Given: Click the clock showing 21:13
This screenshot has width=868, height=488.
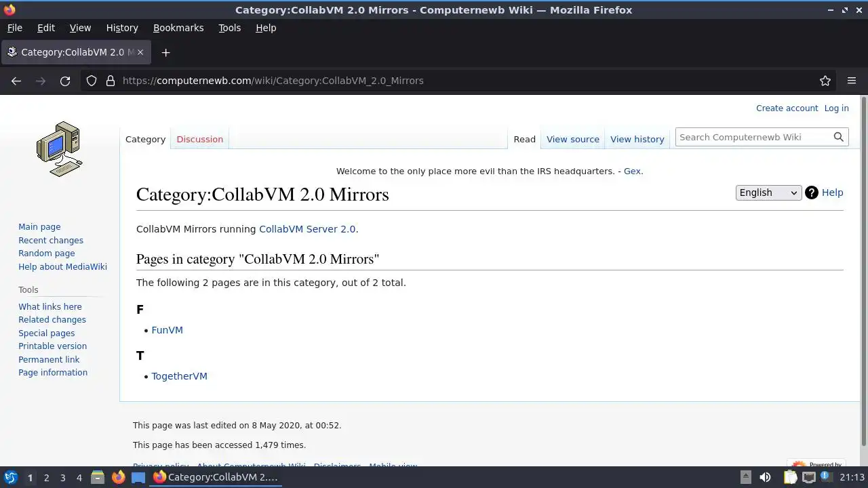Looking at the screenshot, I should (852, 477).
